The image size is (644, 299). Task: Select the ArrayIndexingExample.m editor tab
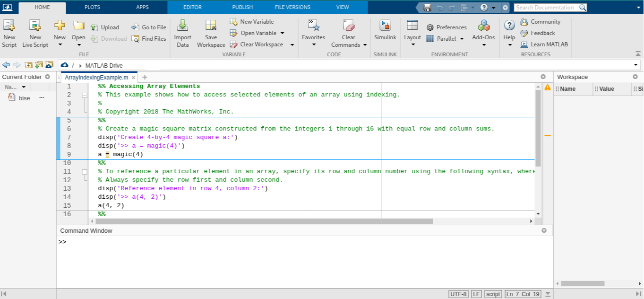[x=97, y=77]
